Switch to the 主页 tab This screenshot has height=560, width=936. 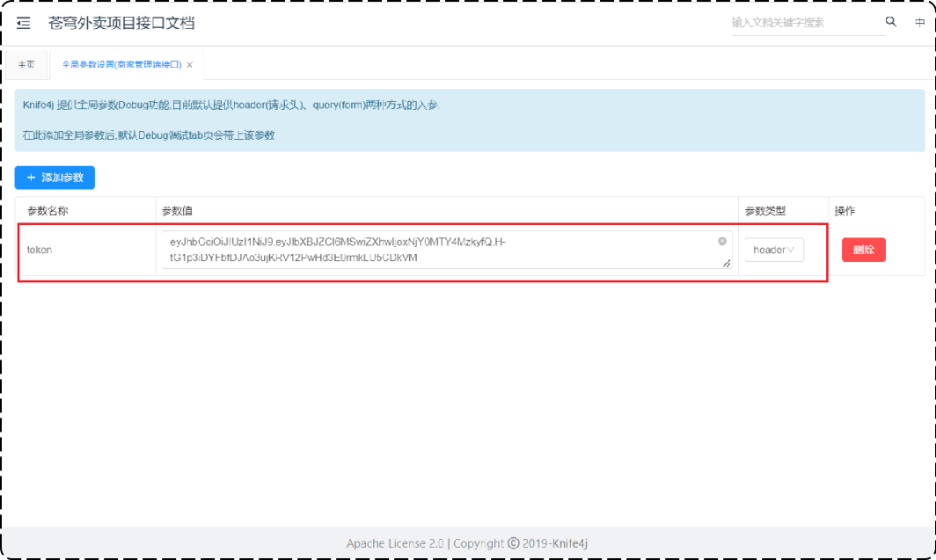(x=26, y=64)
